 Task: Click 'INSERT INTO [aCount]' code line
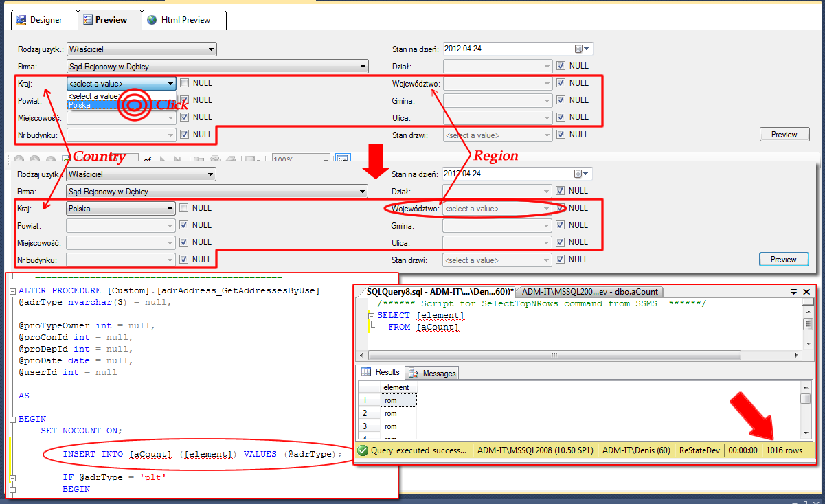click(x=202, y=454)
